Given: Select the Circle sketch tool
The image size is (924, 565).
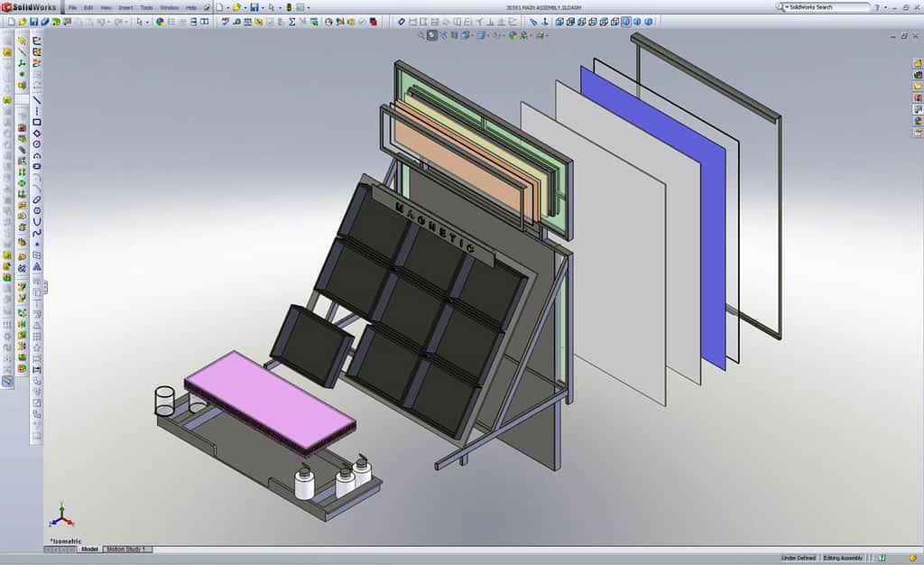Looking at the screenshot, I should pyautogui.click(x=37, y=144).
